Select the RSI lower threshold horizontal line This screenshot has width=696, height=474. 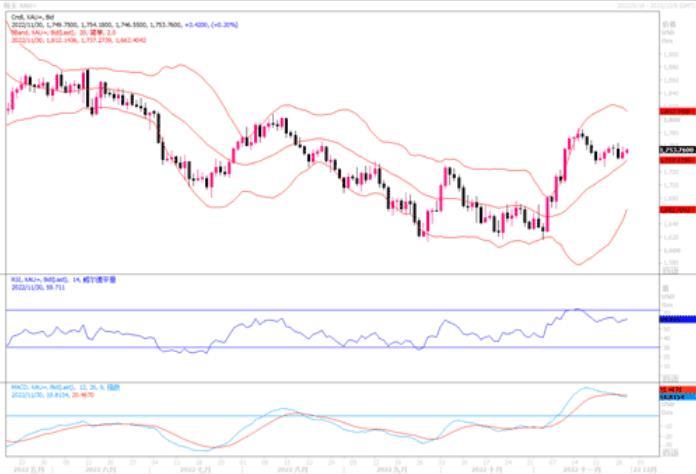pos(300,347)
